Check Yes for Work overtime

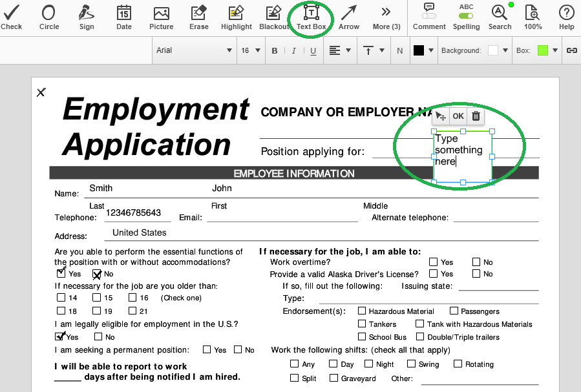[x=433, y=262]
